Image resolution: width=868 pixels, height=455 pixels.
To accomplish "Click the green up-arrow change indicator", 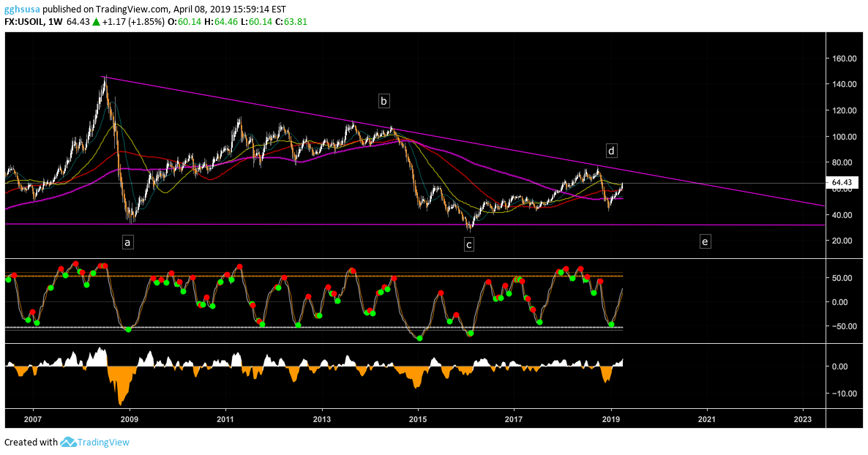I will click(x=97, y=22).
